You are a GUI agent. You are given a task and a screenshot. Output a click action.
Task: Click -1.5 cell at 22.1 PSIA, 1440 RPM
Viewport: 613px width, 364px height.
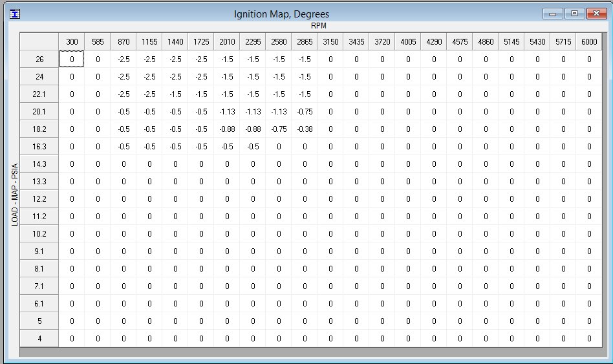(x=175, y=94)
